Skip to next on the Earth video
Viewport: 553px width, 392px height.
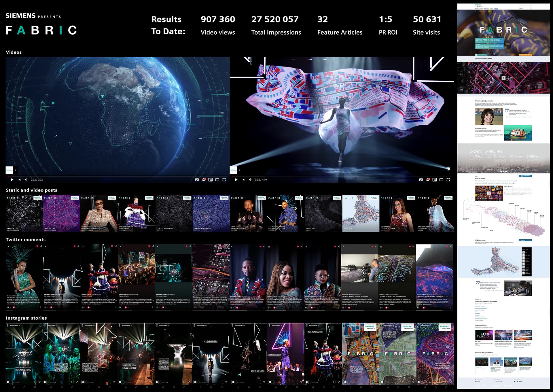click(20, 180)
